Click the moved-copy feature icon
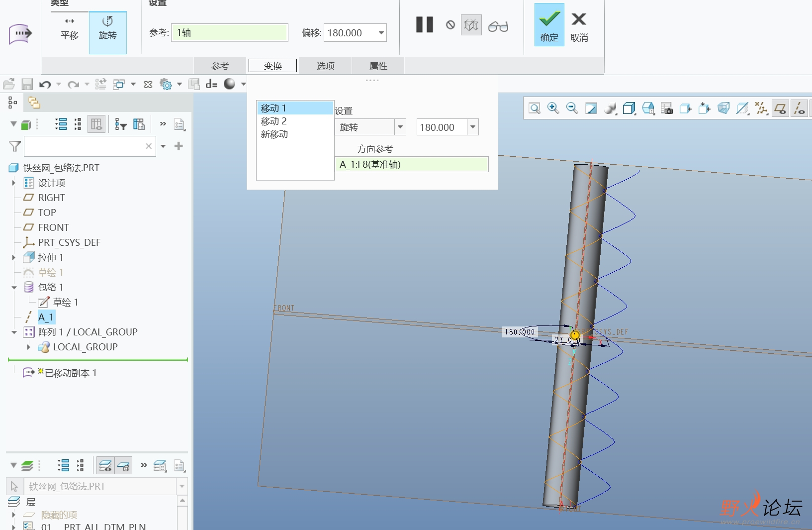 [19, 34]
